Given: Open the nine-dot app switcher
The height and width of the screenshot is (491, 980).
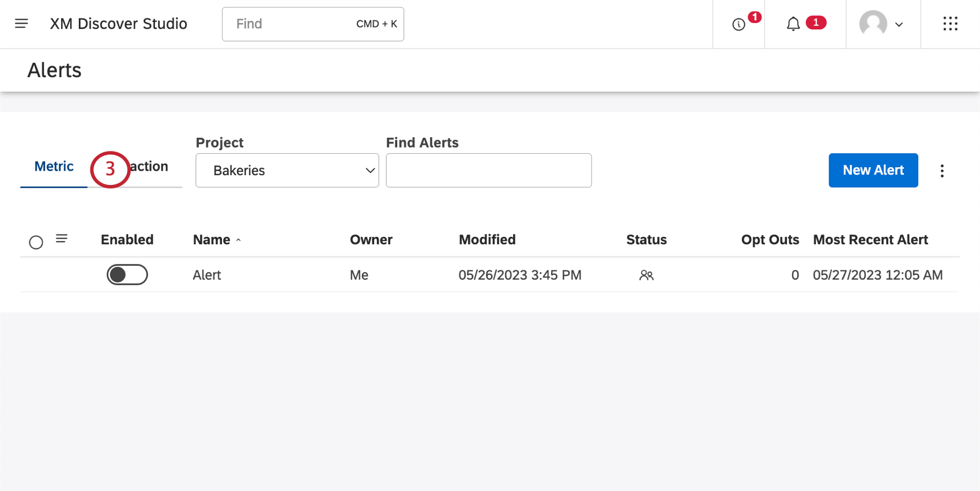Looking at the screenshot, I should (950, 24).
